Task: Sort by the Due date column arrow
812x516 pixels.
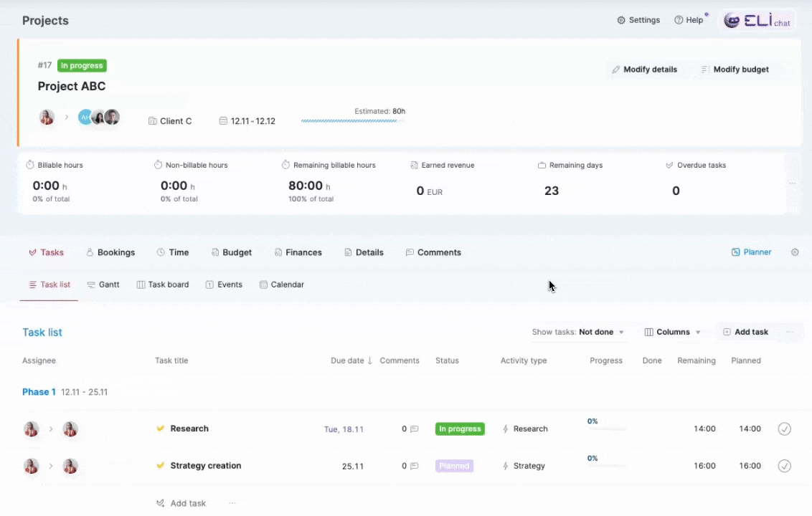Action: (x=370, y=361)
